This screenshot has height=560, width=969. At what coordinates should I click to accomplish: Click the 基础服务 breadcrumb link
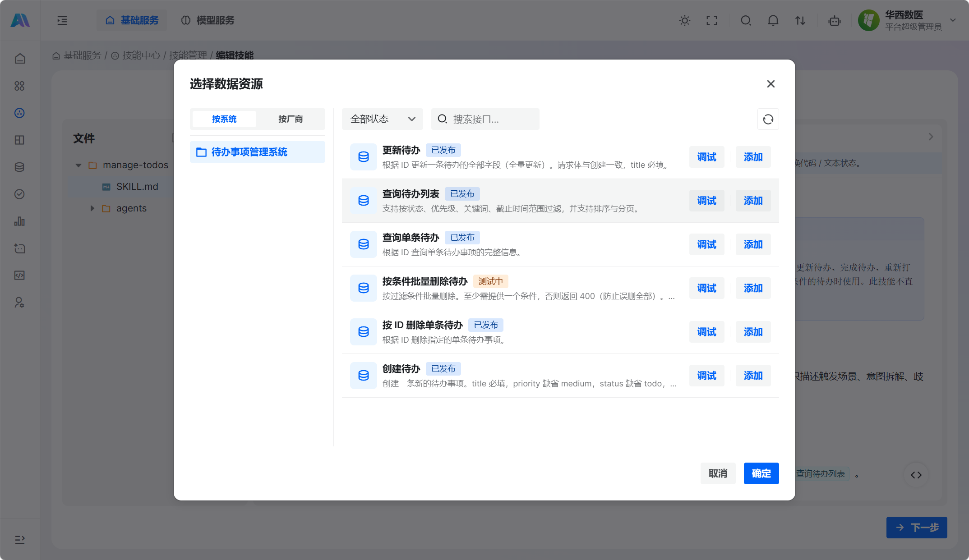[82, 55]
